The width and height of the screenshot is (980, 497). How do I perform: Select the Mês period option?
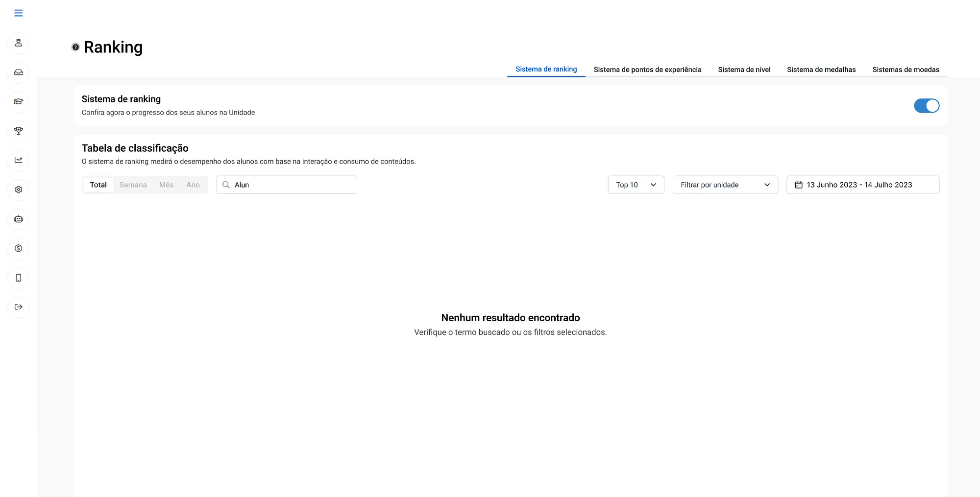(166, 185)
